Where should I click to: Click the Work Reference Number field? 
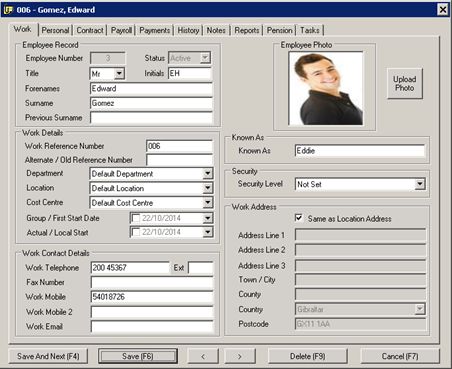pyautogui.click(x=179, y=146)
